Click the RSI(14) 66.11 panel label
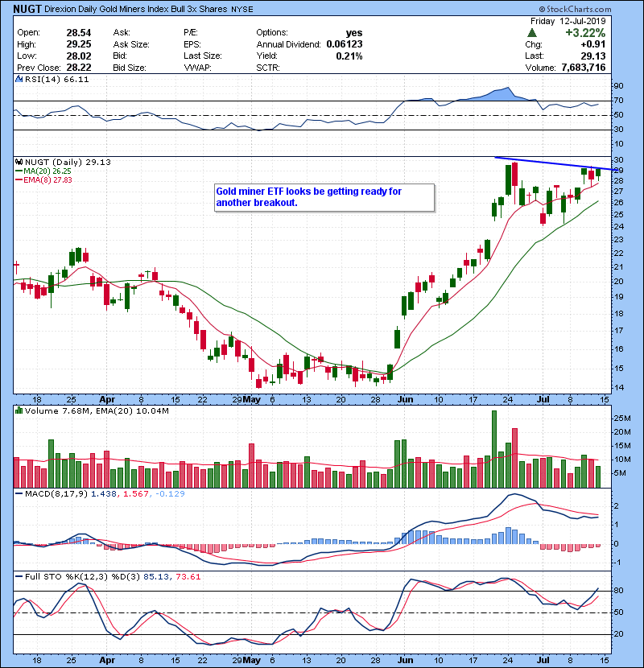 (56, 79)
